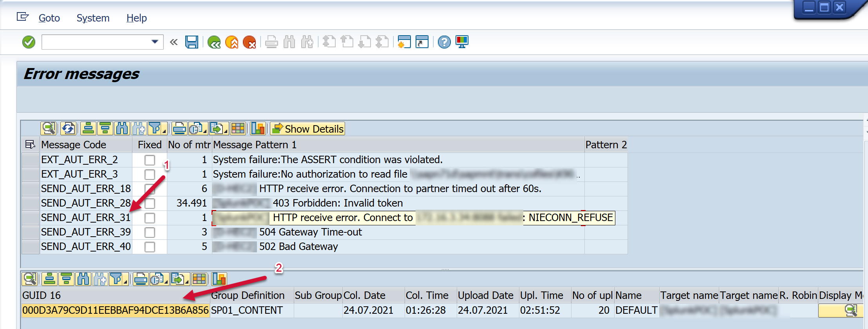Click the green Back navigation icon
This screenshot has width=868, height=329.
[x=214, y=42]
